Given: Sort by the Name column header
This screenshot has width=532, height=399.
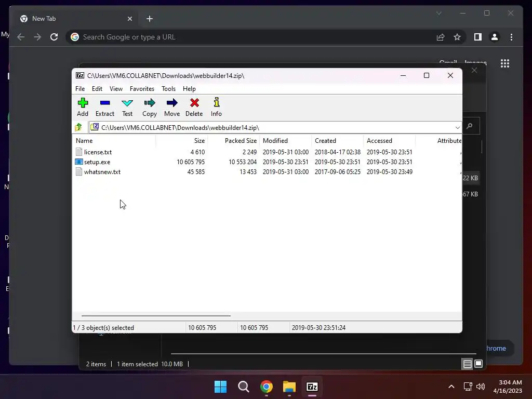Looking at the screenshot, I should tap(114, 140).
